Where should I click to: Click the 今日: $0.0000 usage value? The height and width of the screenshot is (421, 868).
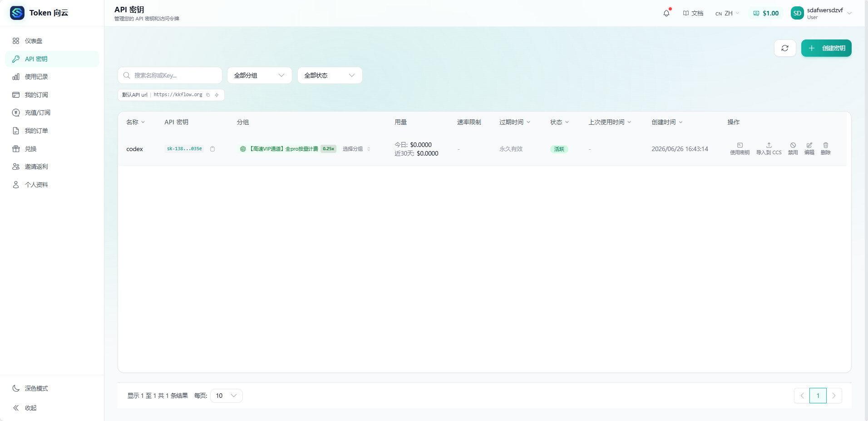(x=413, y=145)
